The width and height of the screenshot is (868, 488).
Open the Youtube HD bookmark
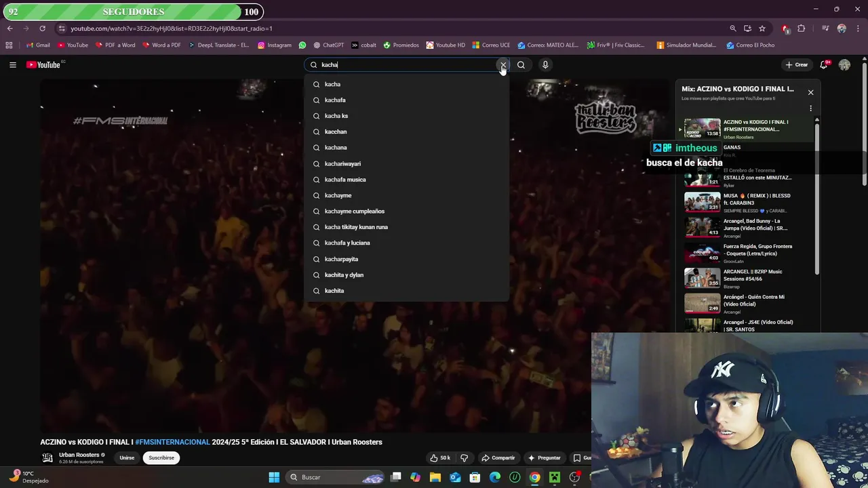click(x=446, y=45)
